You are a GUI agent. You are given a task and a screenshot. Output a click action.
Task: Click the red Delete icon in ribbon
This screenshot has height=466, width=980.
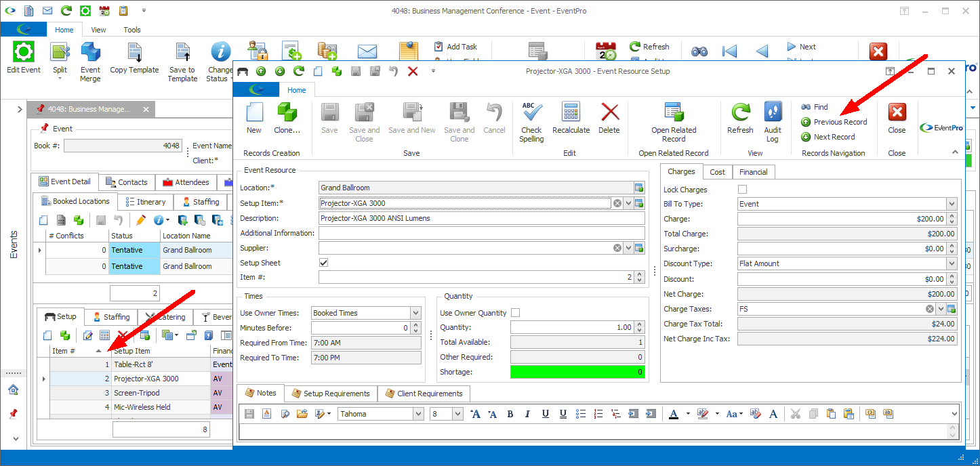(609, 112)
